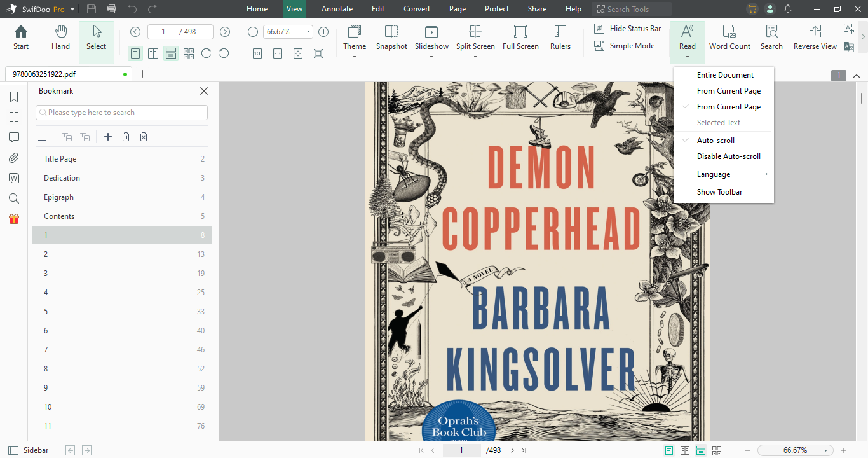Open the attachments paperclip panel
Image resolution: width=868 pixels, height=458 pixels.
pyautogui.click(x=13, y=158)
